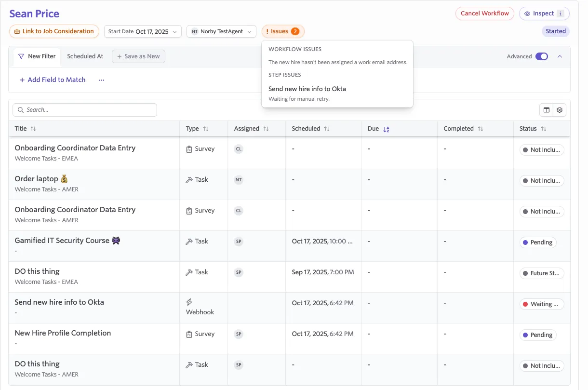Click Add Field to Match
The height and width of the screenshot is (390, 588).
(53, 80)
